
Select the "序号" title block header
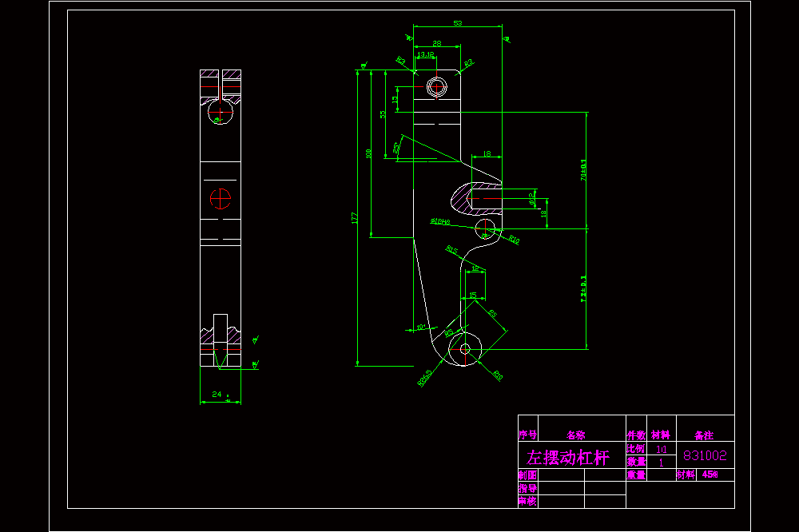click(528, 435)
